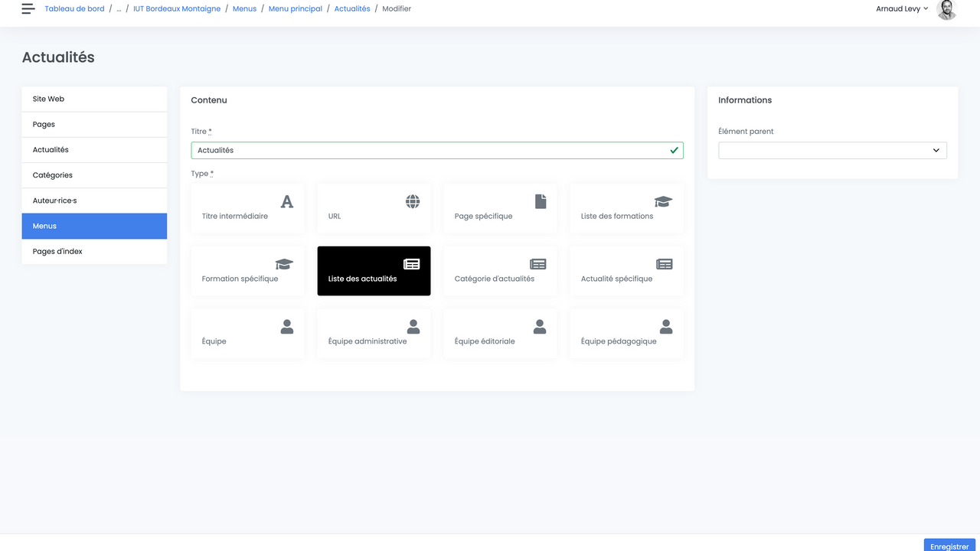Go to Pages in the sidebar
This screenshot has height=551, width=980.
pos(94,125)
